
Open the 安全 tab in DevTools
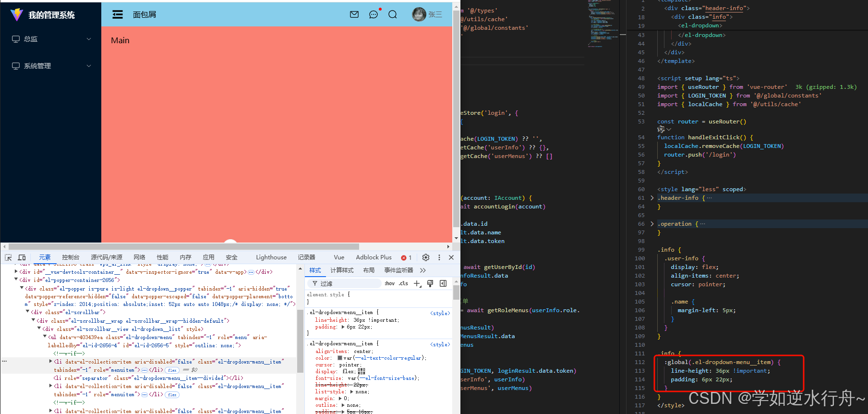tap(231, 257)
